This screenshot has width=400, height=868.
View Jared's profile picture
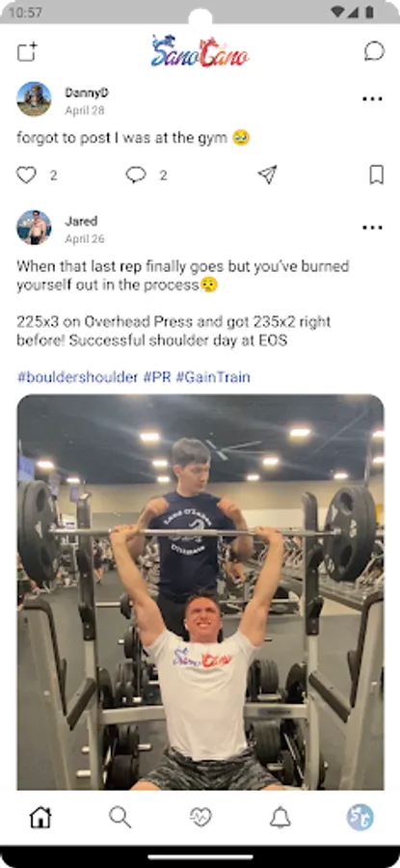click(34, 228)
